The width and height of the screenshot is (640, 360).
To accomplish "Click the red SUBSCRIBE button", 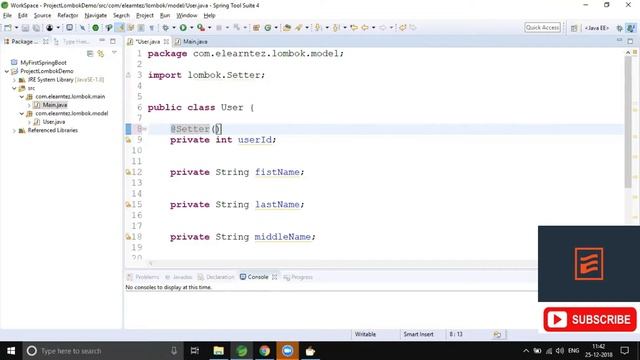I will [590, 320].
